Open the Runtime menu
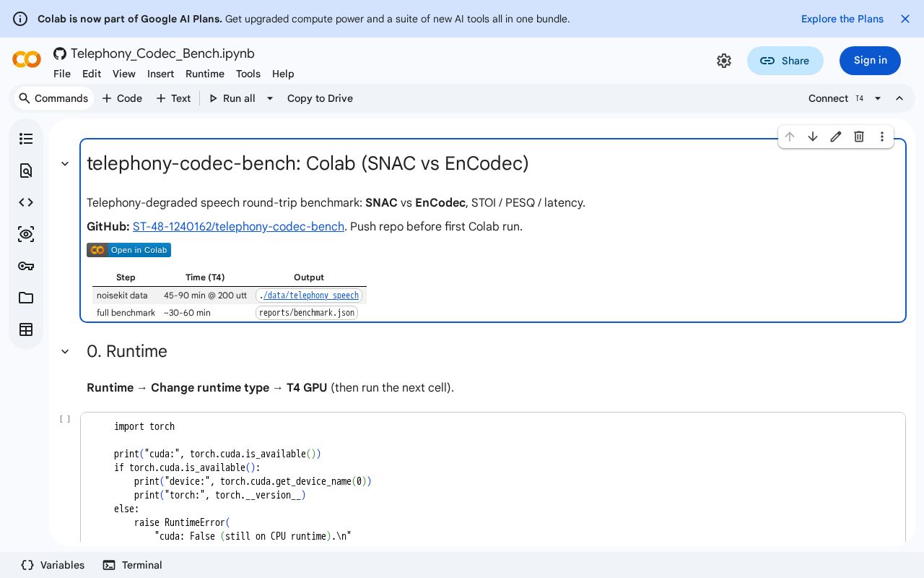 pos(205,74)
